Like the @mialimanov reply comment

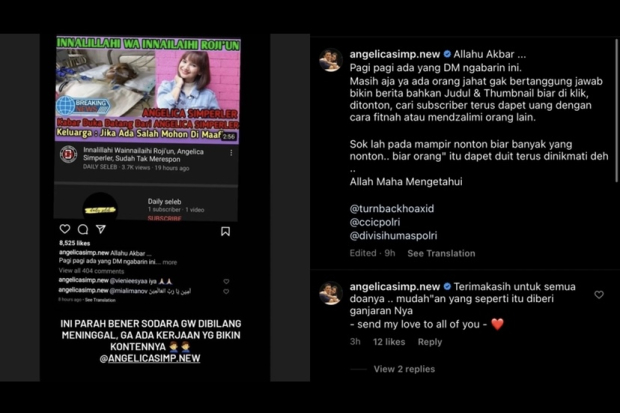226,291
